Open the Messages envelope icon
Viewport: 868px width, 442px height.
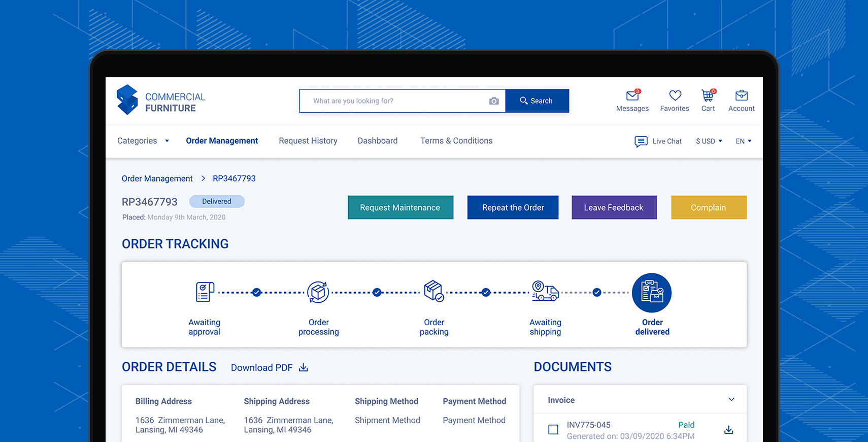(632, 96)
